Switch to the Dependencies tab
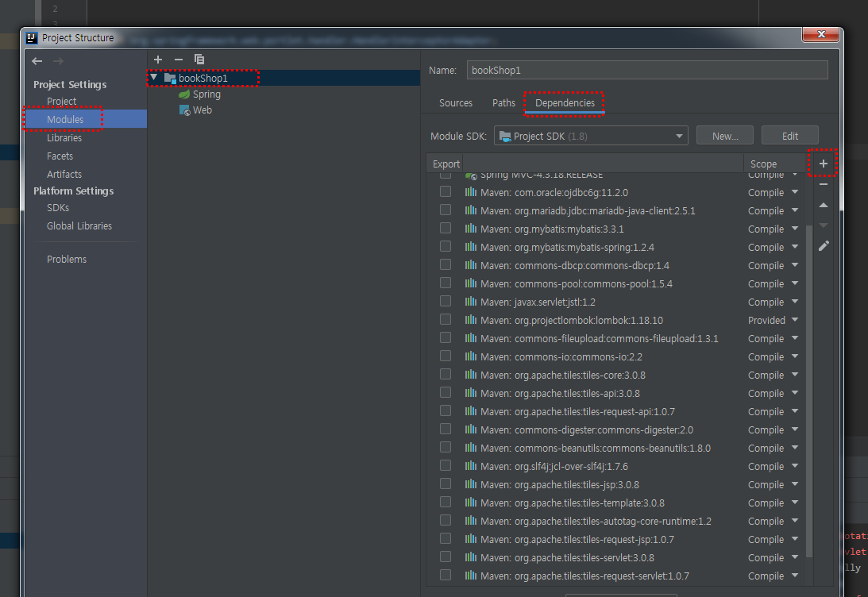This screenshot has width=868, height=597. pos(565,103)
